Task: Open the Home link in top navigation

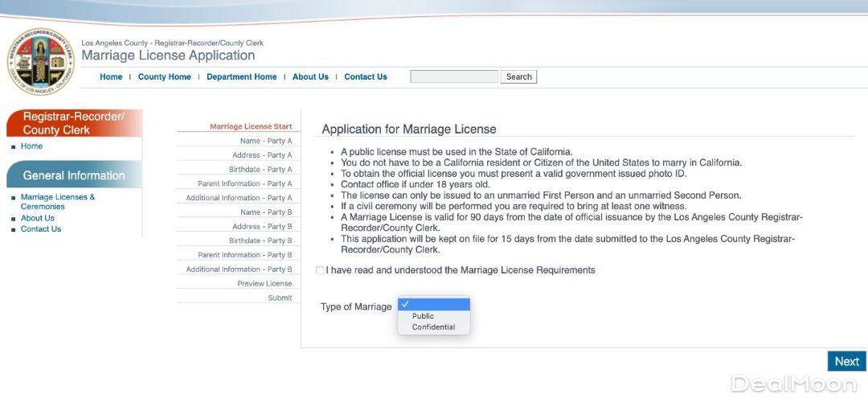Action: [x=111, y=77]
